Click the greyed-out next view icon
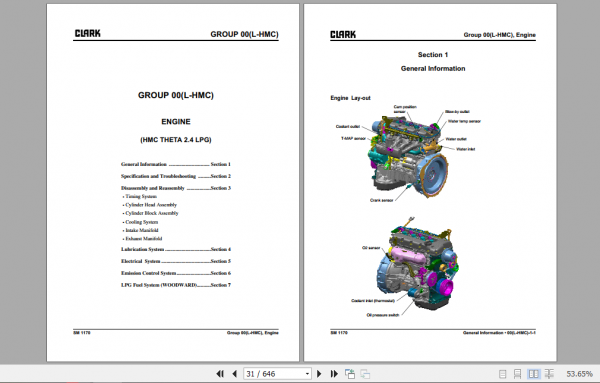600x383 pixels. point(365,374)
